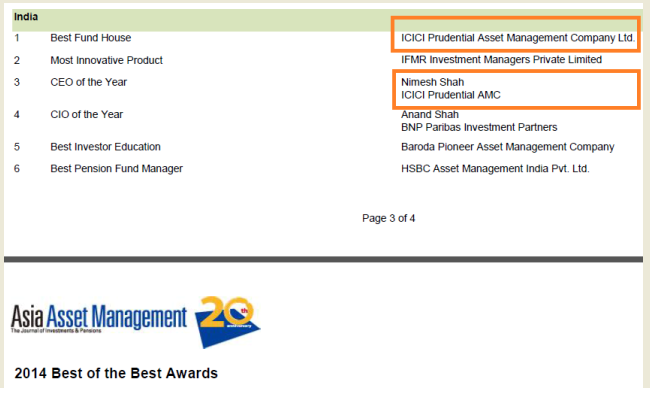Screen dimensions: 653x398
Task: Click IFMR Investment Managers Private Limited
Action: point(501,60)
